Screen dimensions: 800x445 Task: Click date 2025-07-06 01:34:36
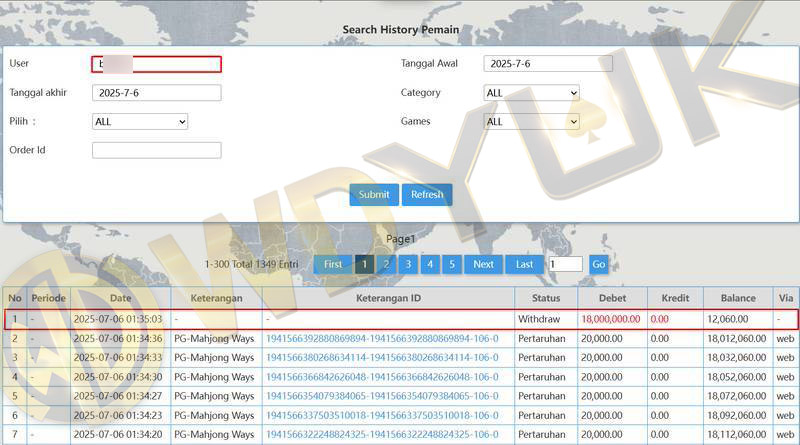[118, 339]
